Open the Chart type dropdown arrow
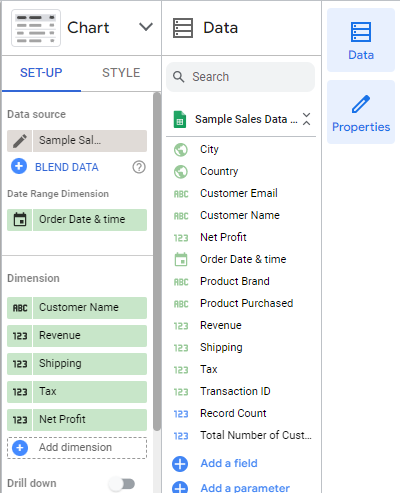The height and width of the screenshot is (493, 400). click(146, 27)
